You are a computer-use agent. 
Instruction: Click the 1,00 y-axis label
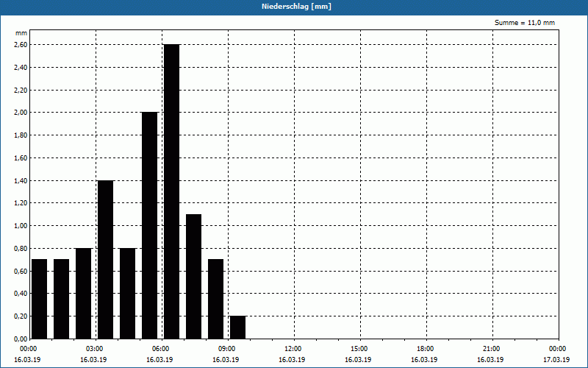21,226
